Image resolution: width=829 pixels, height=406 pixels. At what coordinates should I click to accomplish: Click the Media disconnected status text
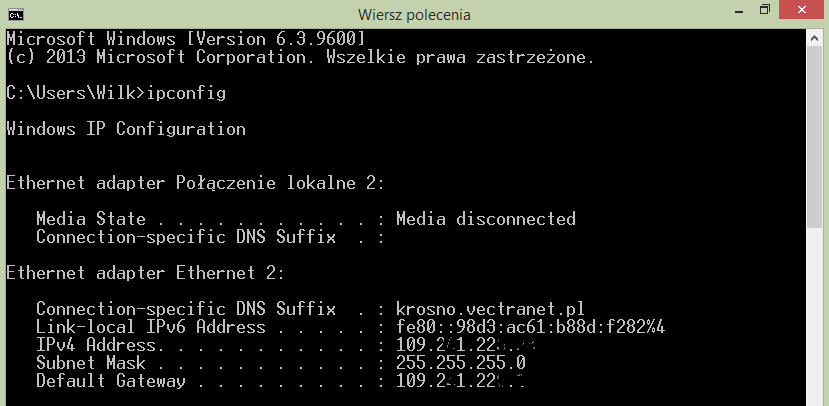click(485, 219)
